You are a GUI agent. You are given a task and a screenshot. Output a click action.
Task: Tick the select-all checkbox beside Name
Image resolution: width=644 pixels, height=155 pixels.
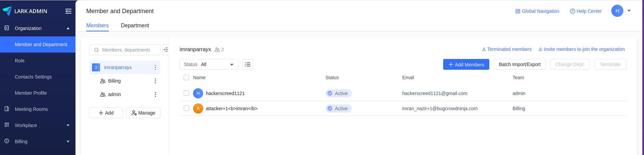[186, 77]
